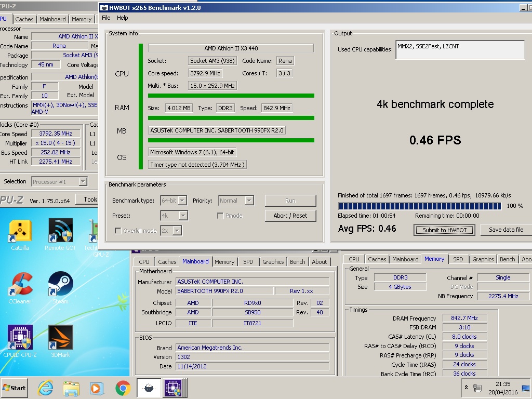Click the Elapsed time 01:00:54 text

point(366,216)
